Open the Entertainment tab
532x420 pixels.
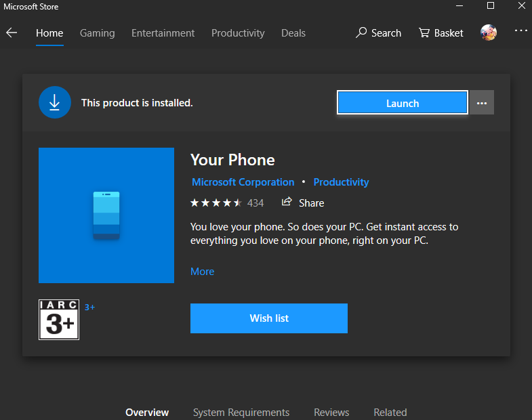tap(163, 33)
